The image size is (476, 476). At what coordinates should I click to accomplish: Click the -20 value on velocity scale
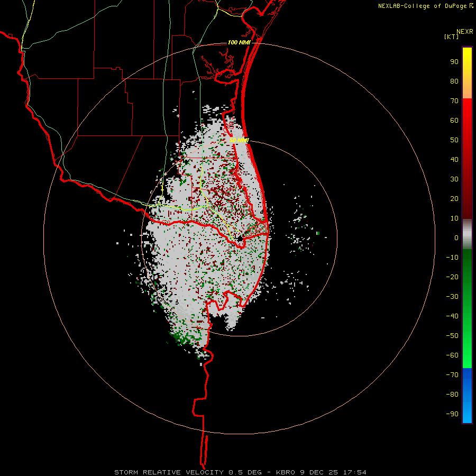452,277
